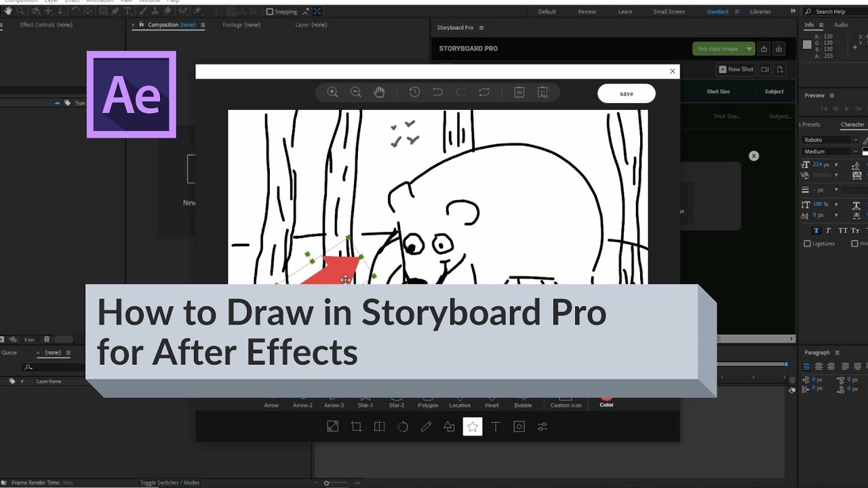Open the Audio panel tab
The width and height of the screenshot is (868, 488).
pyautogui.click(x=841, y=25)
